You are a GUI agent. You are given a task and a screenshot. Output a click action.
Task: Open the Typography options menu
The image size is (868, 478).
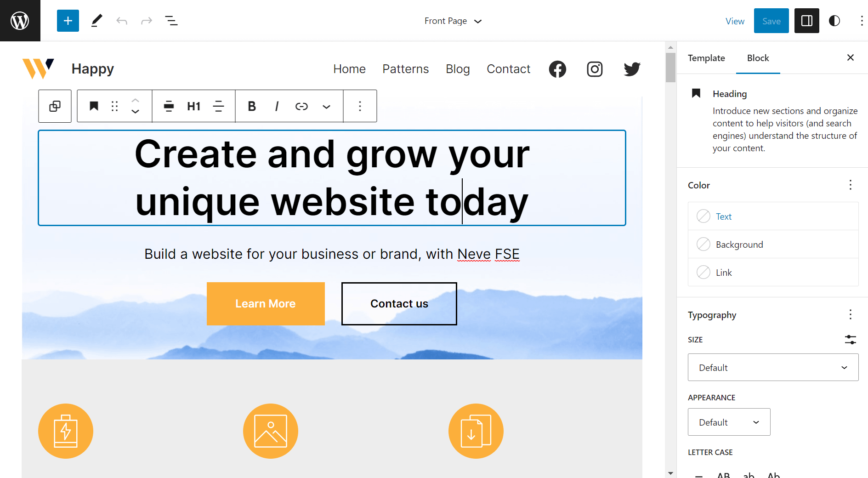(x=851, y=314)
